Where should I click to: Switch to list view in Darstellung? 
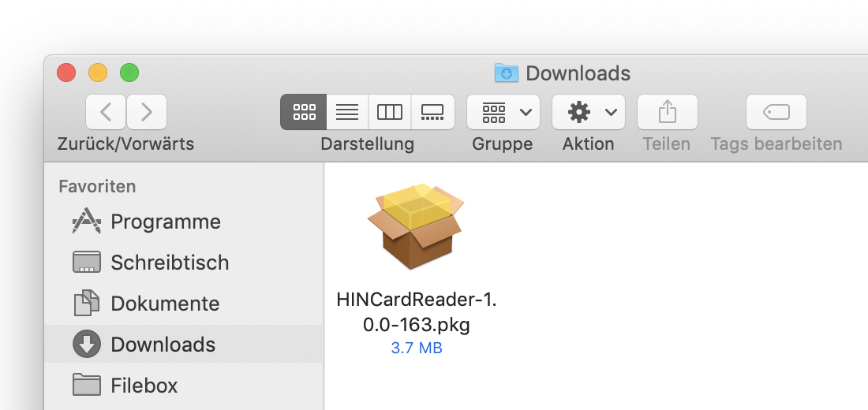click(348, 112)
